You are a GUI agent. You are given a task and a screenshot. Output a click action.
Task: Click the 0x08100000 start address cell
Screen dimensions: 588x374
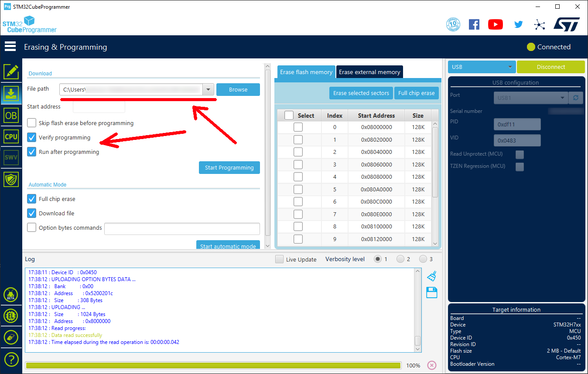(x=376, y=227)
